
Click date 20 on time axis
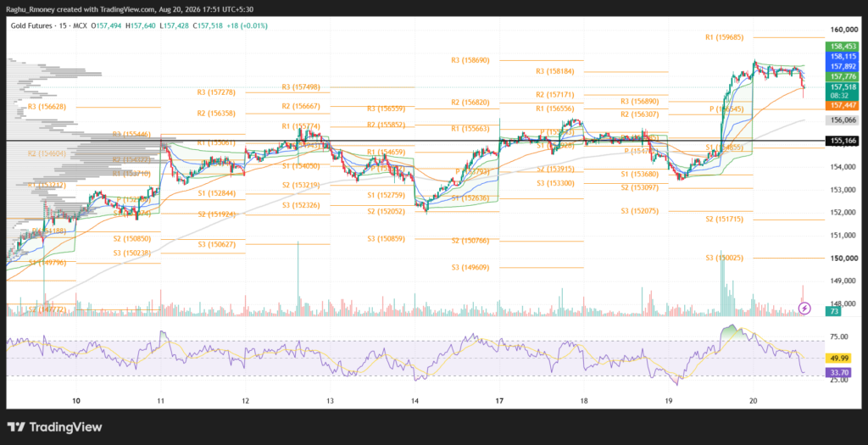pyautogui.click(x=753, y=400)
